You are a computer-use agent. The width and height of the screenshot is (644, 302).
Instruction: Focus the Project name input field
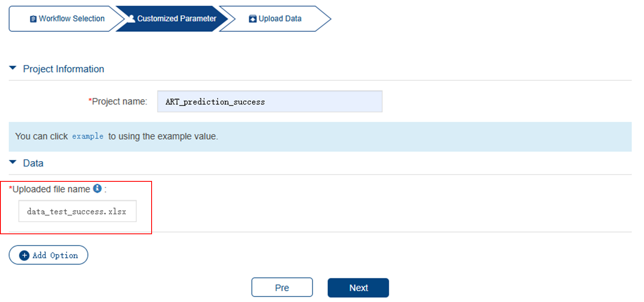tap(270, 102)
